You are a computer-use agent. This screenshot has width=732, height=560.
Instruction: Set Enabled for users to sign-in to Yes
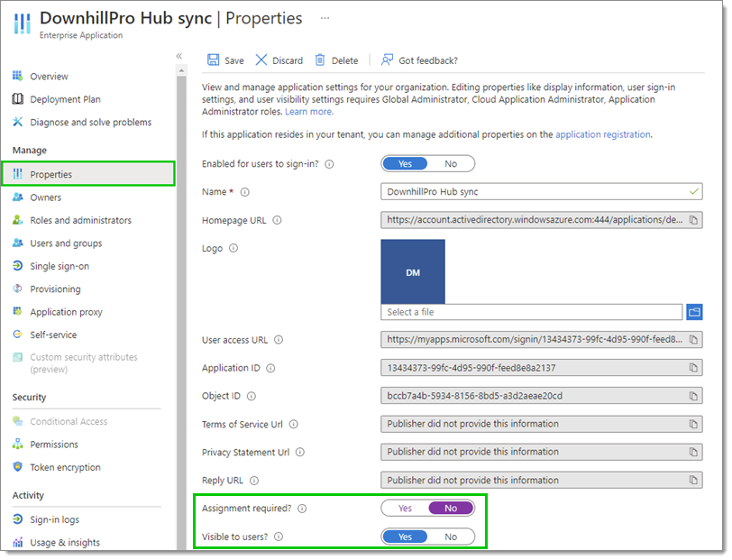[x=405, y=164]
